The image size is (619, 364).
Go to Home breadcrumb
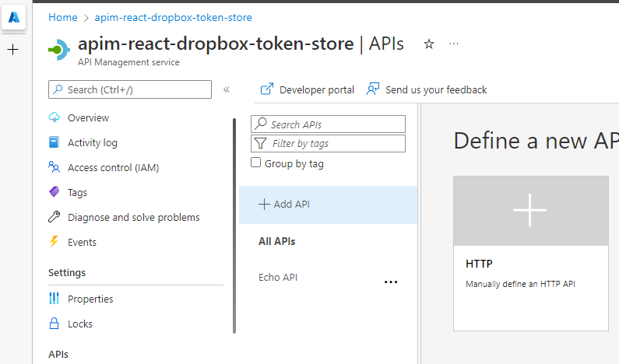click(63, 18)
